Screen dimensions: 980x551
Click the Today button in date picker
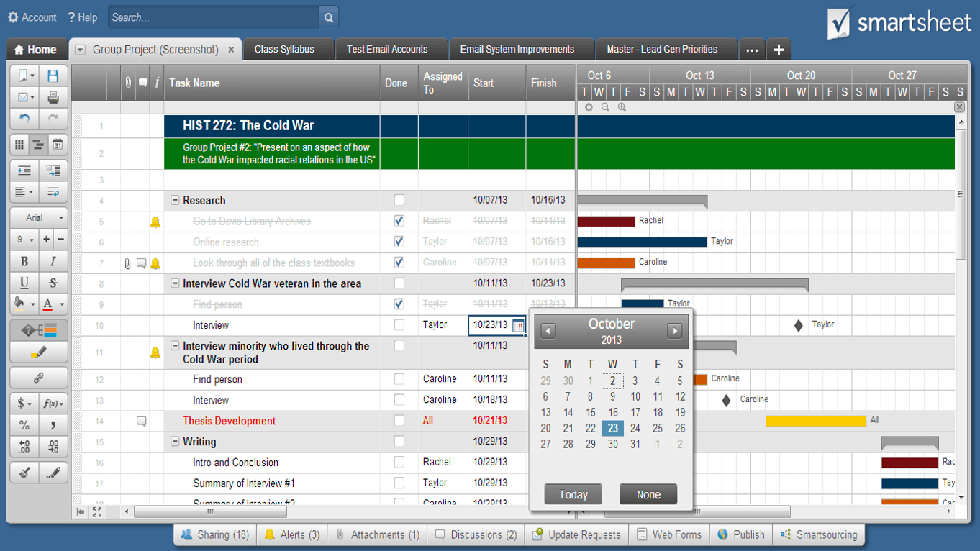point(573,494)
